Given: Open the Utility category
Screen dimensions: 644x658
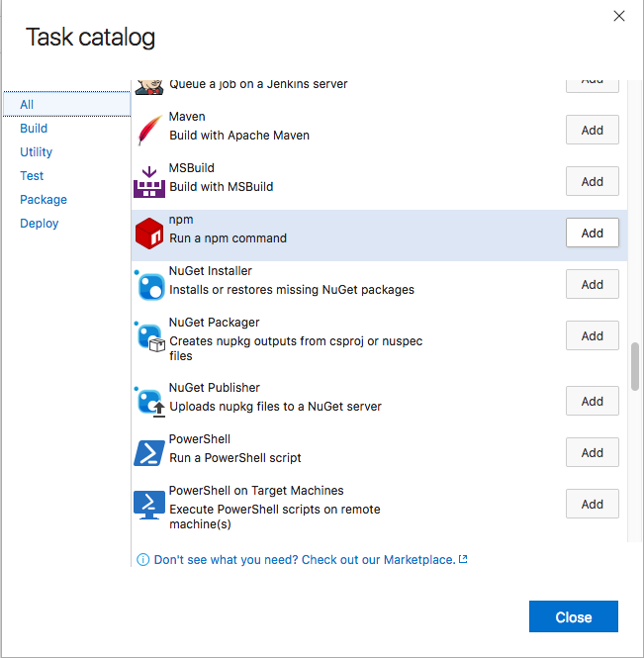Looking at the screenshot, I should (36, 152).
